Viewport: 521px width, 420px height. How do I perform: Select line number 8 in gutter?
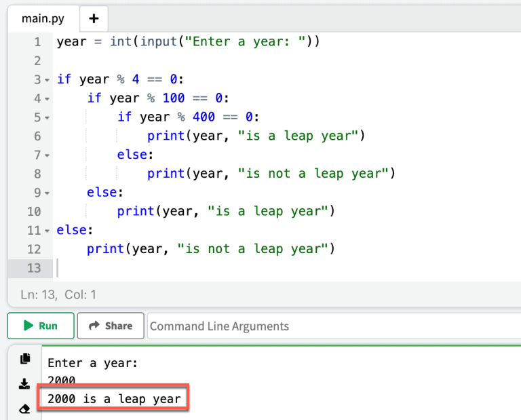[x=37, y=174]
